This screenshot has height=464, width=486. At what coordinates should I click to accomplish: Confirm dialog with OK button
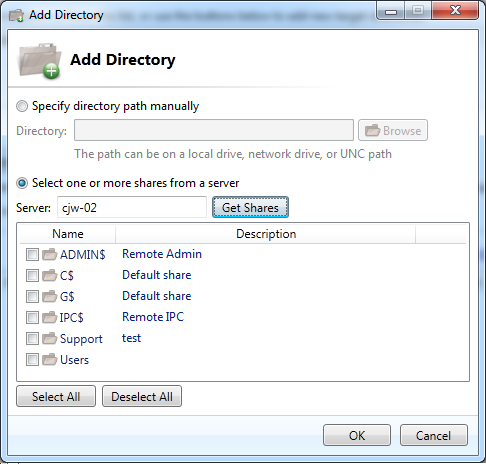pyautogui.click(x=357, y=435)
